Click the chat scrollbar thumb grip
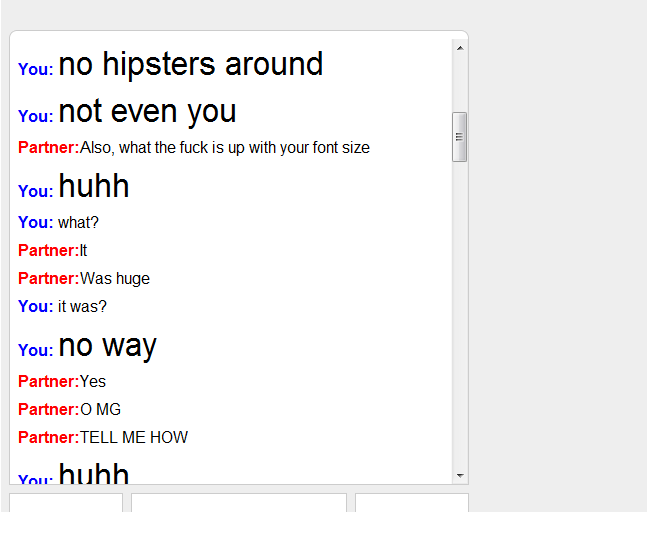647x555 pixels. (x=459, y=137)
